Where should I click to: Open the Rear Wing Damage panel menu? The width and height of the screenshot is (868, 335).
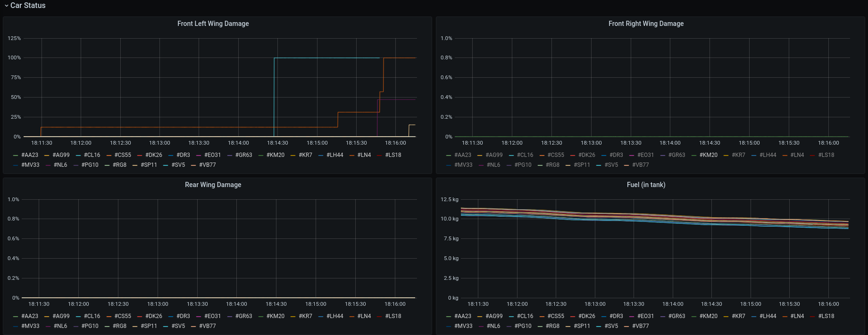coord(213,185)
